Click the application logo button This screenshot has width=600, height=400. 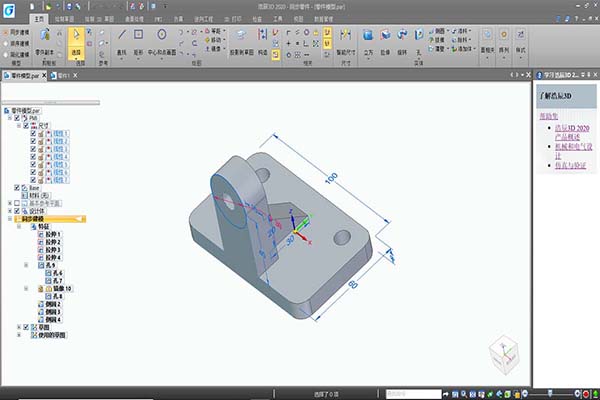point(8,10)
